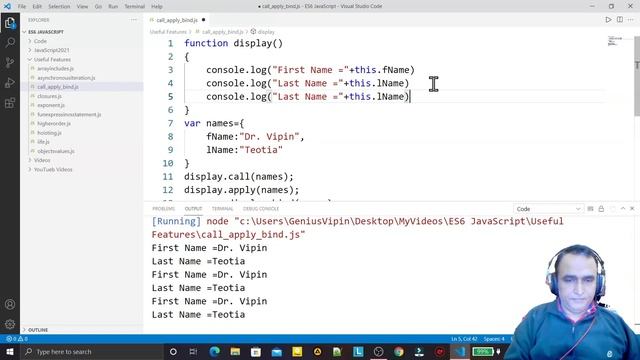This screenshot has height=360, width=640.
Task: Click the VS Code logo icon
Action: tap(7, 6)
